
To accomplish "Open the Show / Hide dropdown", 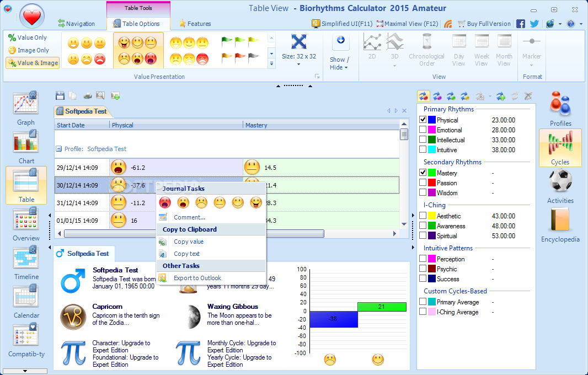I will (x=339, y=63).
